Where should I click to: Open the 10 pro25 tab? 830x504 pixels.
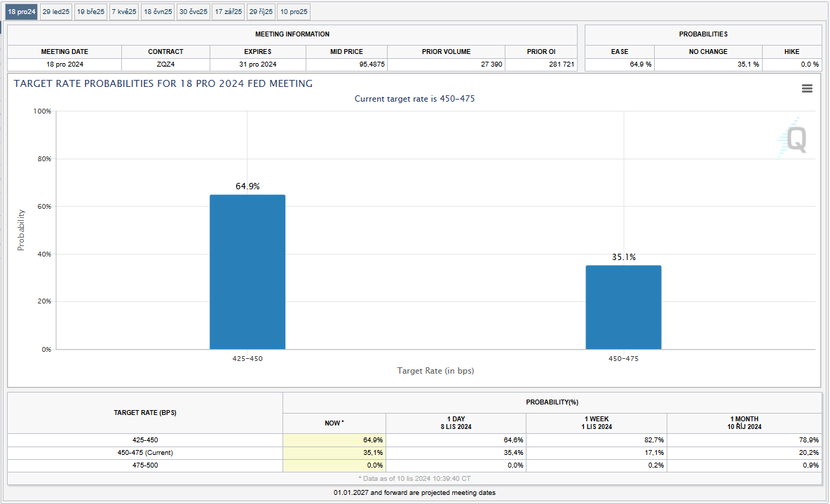(x=294, y=12)
